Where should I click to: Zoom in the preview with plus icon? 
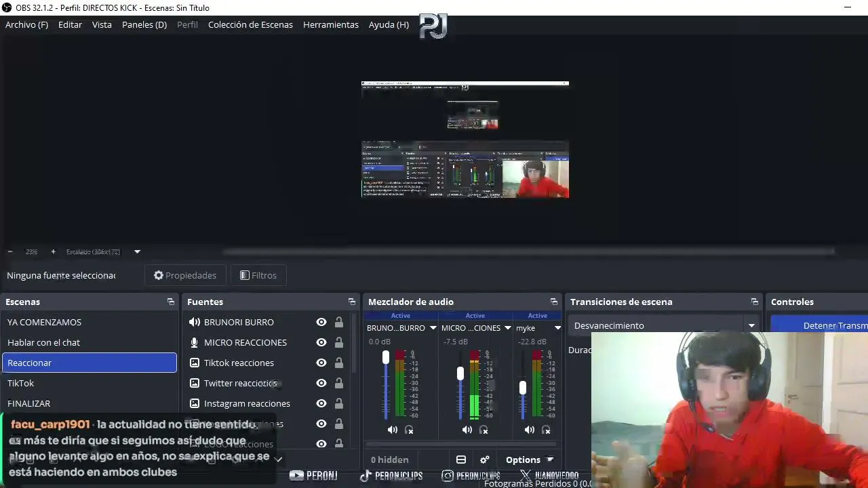point(54,251)
